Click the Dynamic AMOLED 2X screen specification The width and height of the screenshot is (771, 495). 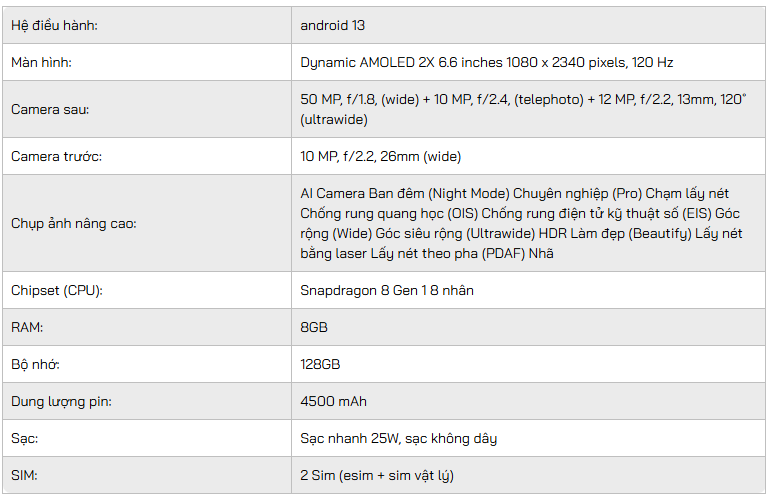pyautogui.click(x=486, y=62)
